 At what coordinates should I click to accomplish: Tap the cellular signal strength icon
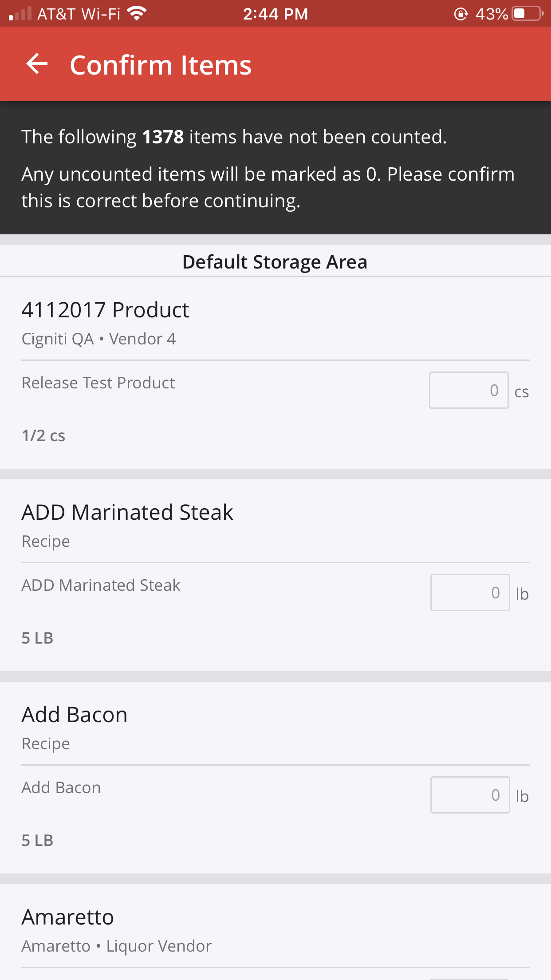point(20,14)
